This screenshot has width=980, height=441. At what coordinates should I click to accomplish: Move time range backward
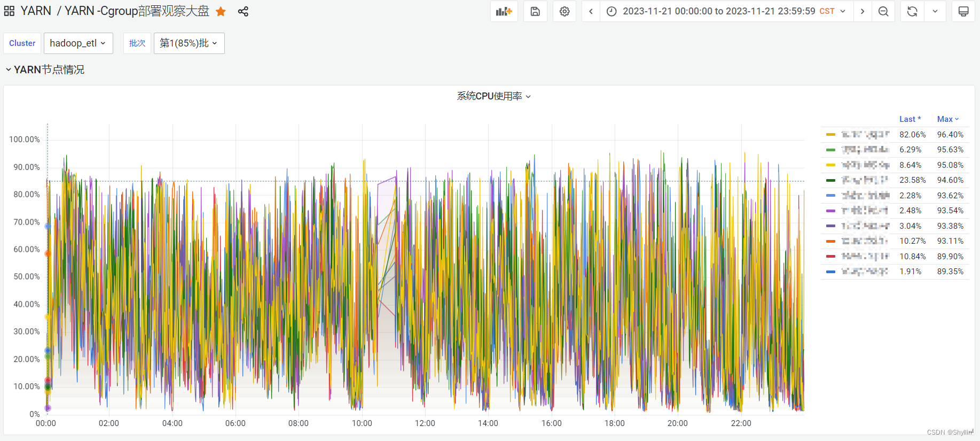click(x=591, y=11)
